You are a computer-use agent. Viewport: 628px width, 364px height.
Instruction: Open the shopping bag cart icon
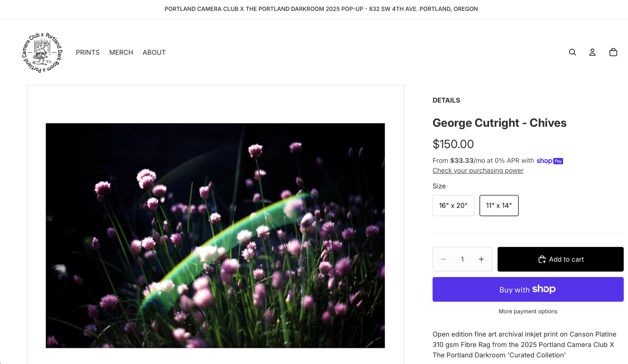tap(613, 52)
